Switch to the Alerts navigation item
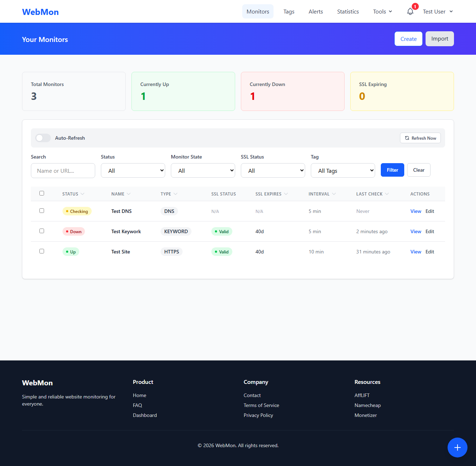The height and width of the screenshot is (466, 476). pyautogui.click(x=315, y=11)
